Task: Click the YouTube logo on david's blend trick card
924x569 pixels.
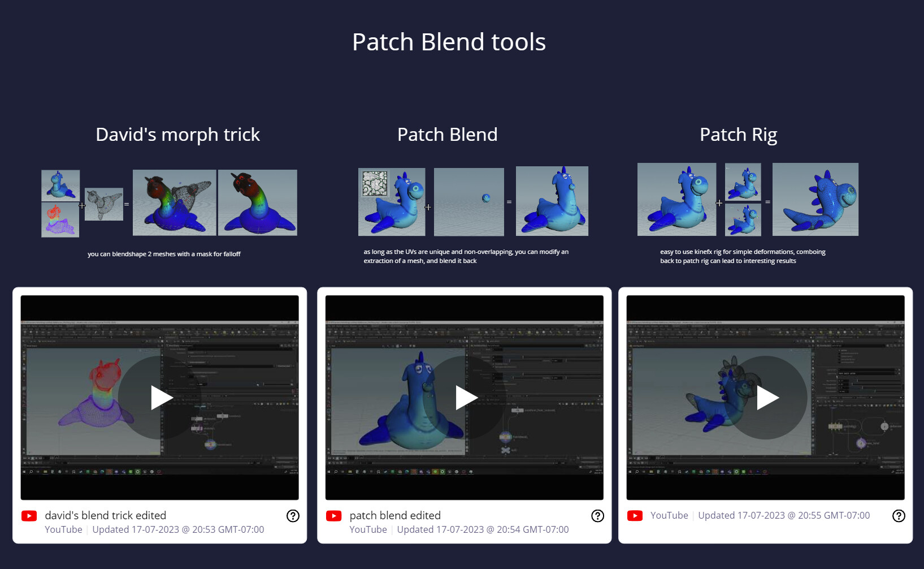Action: pos(29,515)
